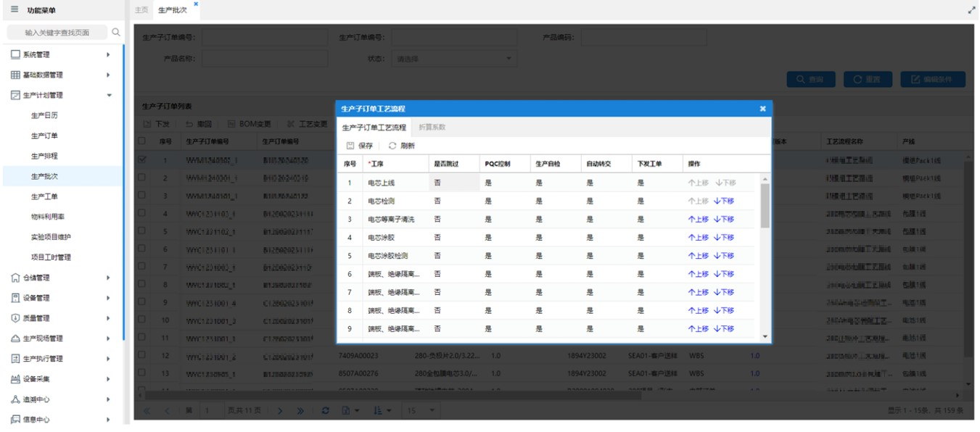
Task: Toggle the select-all checkbox in table header
Action: [x=142, y=141]
